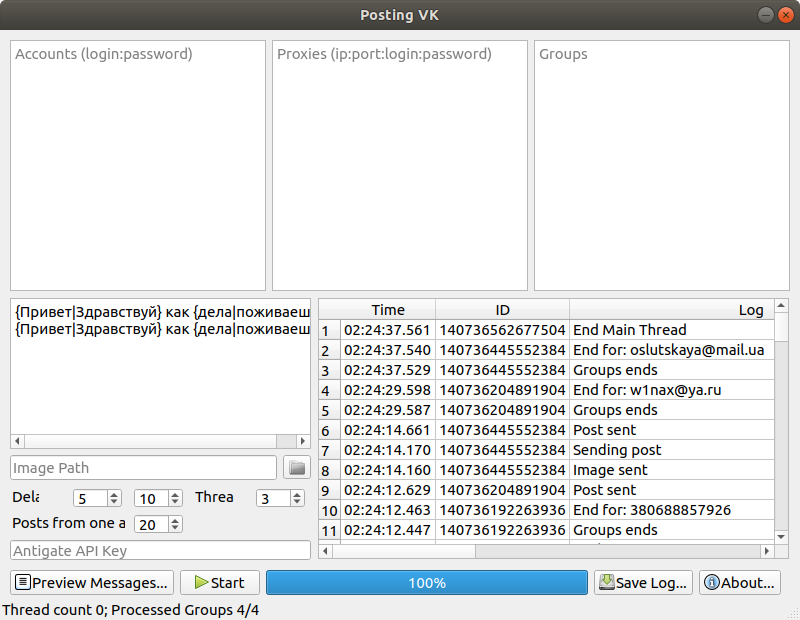Focus the Groups text area
Image resolution: width=800 pixels, height=620 pixels.
(x=662, y=165)
